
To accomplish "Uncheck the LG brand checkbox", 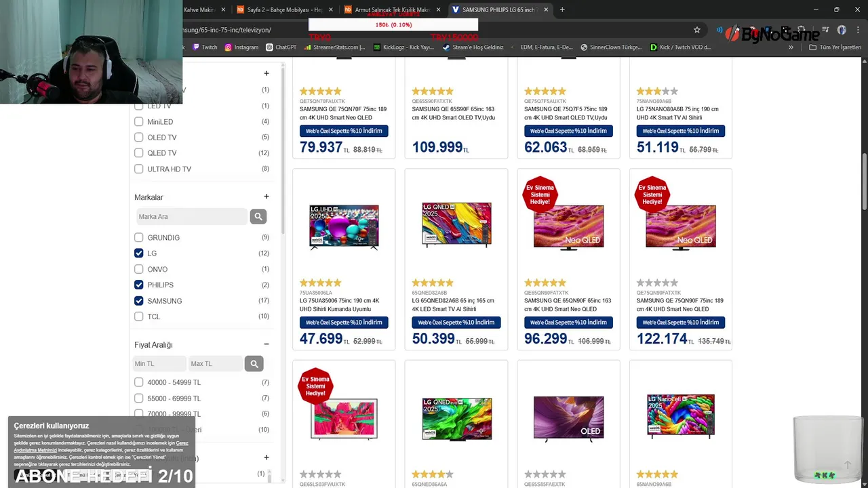I will pyautogui.click(x=138, y=253).
